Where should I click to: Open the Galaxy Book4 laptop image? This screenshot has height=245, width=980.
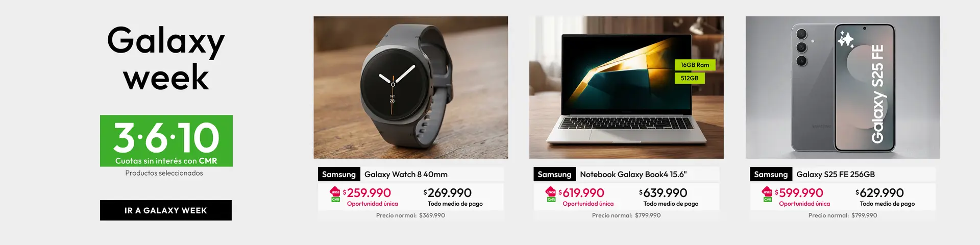click(x=626, y=87)
